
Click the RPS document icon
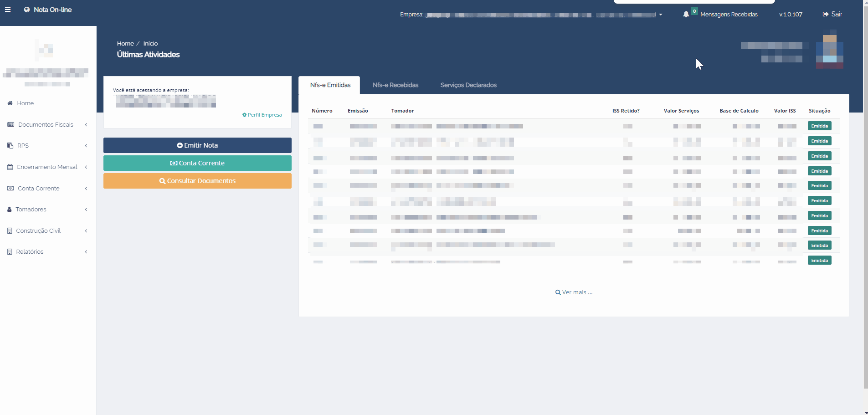click(x=10, y=146)
